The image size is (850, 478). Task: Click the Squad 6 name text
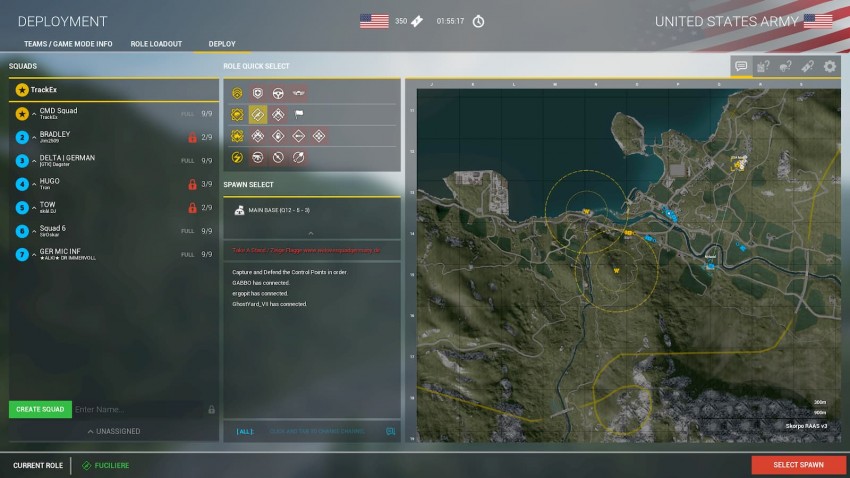tap(53, 228)
